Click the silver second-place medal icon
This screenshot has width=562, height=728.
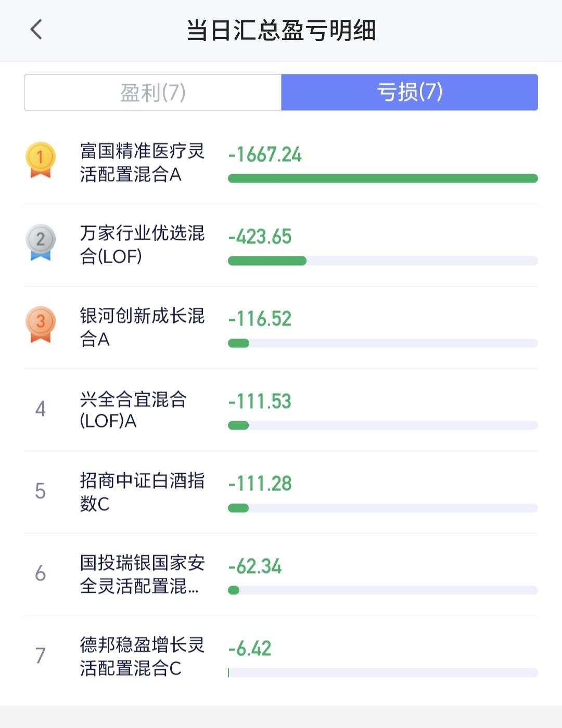[x=41, y=242]
